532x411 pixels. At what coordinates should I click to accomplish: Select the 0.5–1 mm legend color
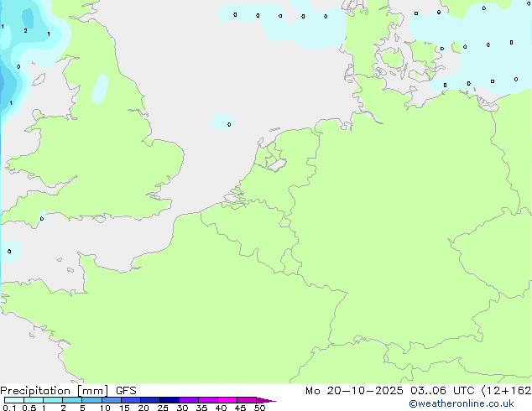coord(34,400)
